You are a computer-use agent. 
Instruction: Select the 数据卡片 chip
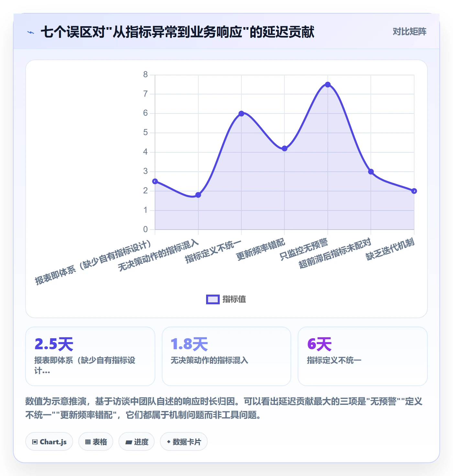pyautogui.click(x=184, y=442)
